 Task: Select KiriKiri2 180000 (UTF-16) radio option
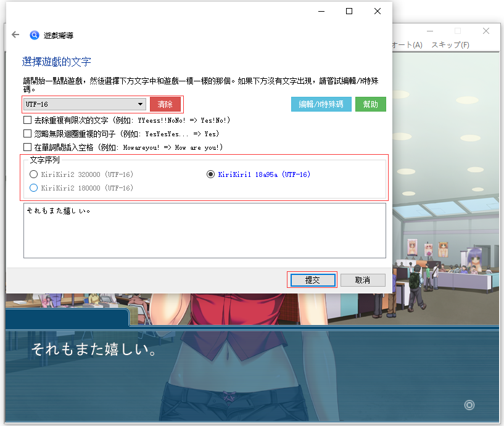click(x=33, y=188)
